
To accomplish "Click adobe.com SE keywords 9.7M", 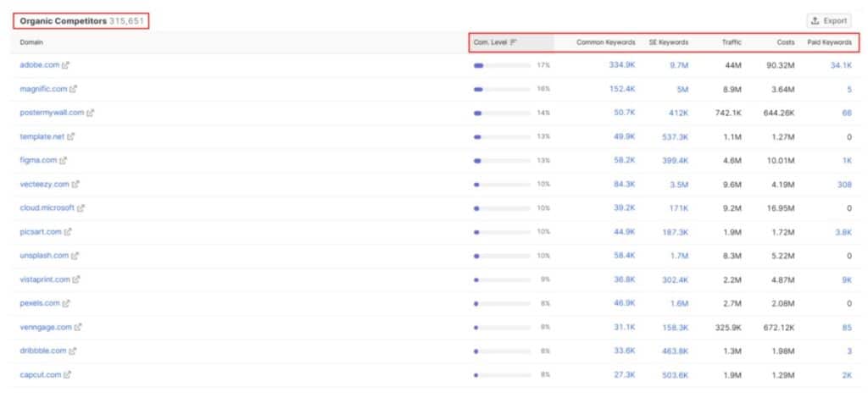I will tap(679, 64).
